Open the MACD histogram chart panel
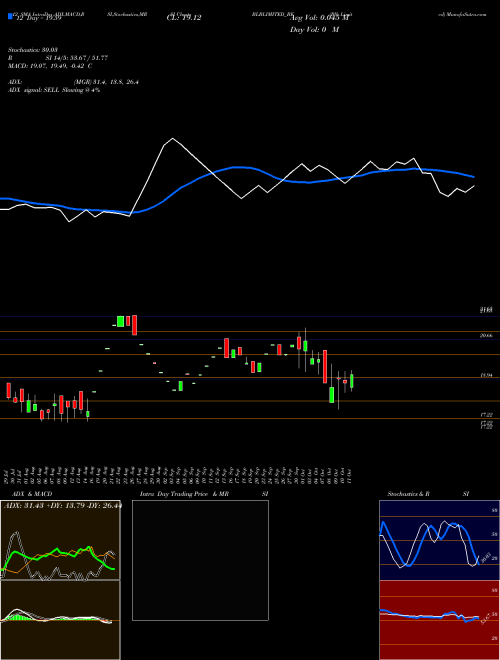This screenshot has width=500, height=660. click(60, 620)
